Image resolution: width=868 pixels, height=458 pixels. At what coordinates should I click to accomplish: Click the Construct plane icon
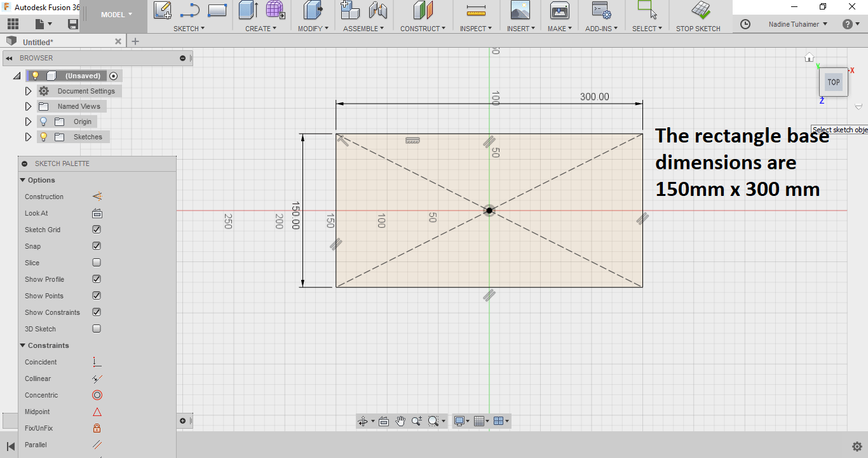click(x=423, y=10)
